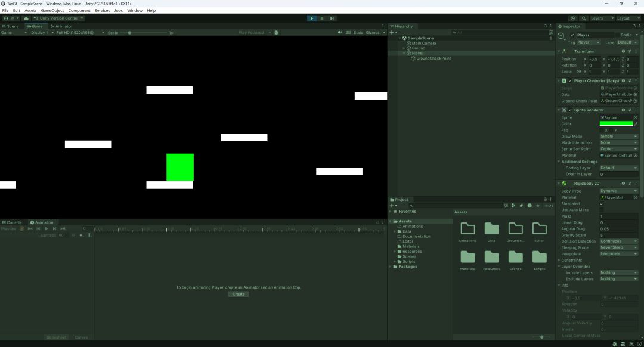The image size is (644, 347).
Task: Open the GameObject menu
Action: tap(52, 10)
